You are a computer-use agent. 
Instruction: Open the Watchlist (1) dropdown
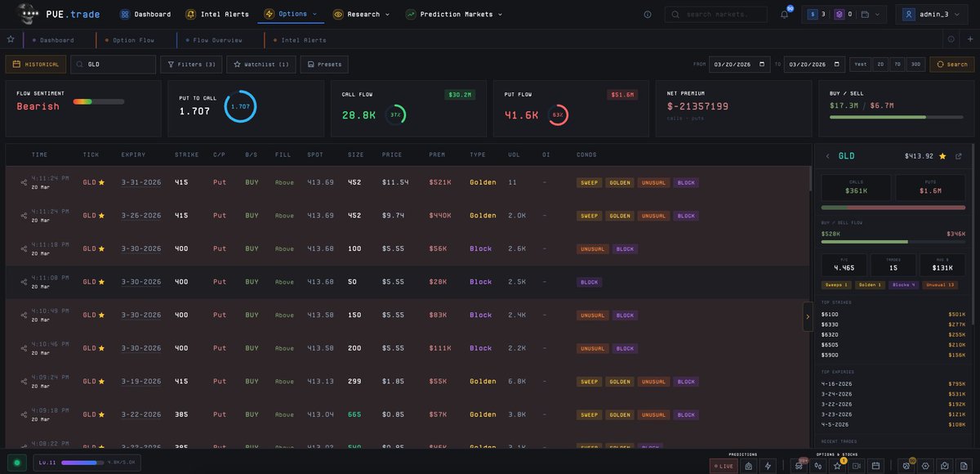261,64
